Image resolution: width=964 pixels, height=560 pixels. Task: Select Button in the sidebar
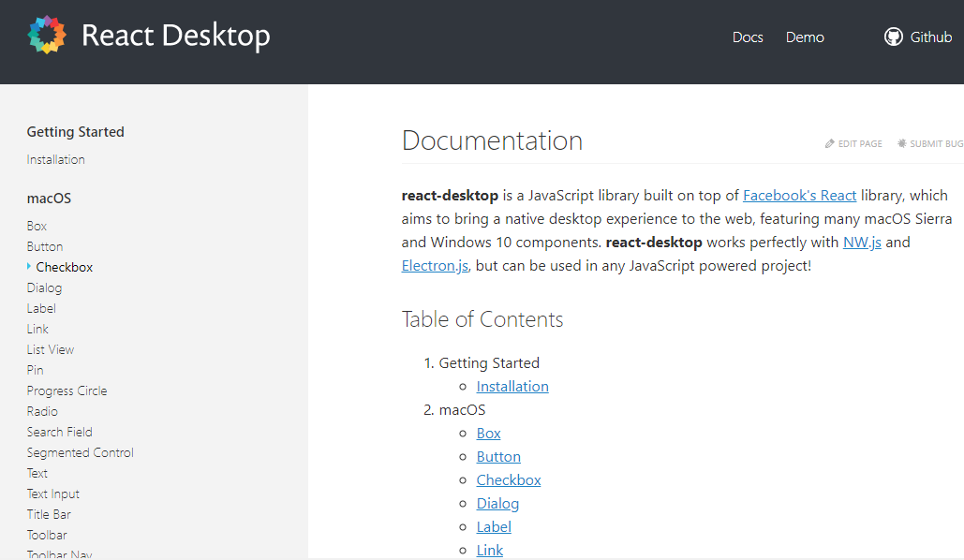[x=45, y=246]
